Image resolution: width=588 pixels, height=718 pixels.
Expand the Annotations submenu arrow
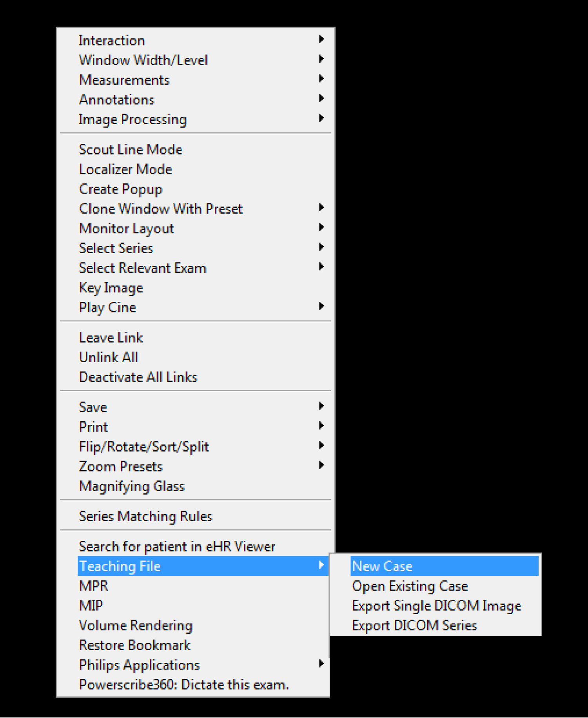coord(321,98)
